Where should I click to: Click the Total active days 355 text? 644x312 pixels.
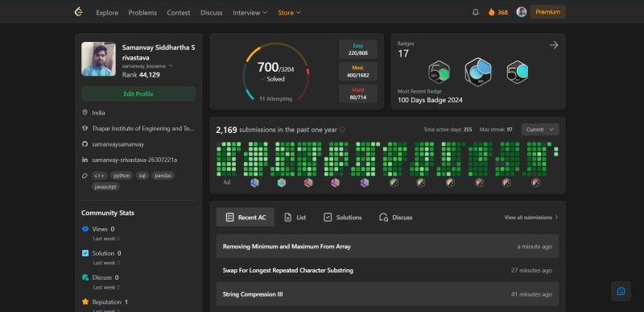pos(448,130)
